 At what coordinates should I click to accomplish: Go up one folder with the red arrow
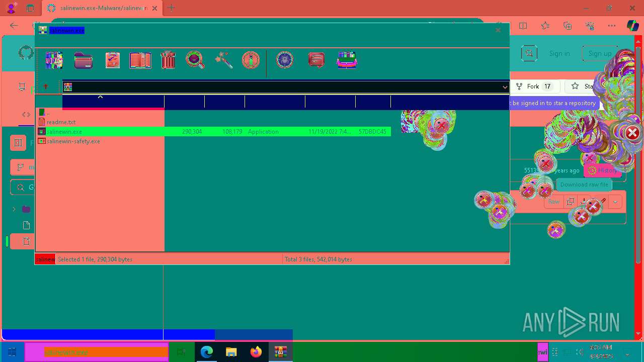[x=46, y=86]
